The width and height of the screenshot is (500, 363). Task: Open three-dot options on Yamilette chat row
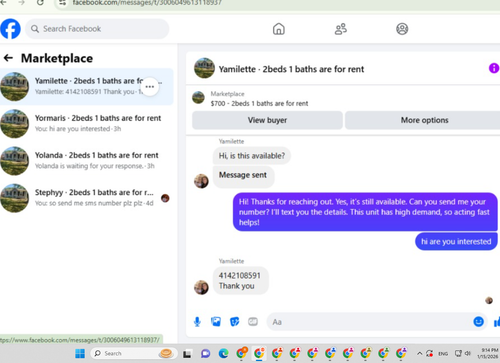150,87
